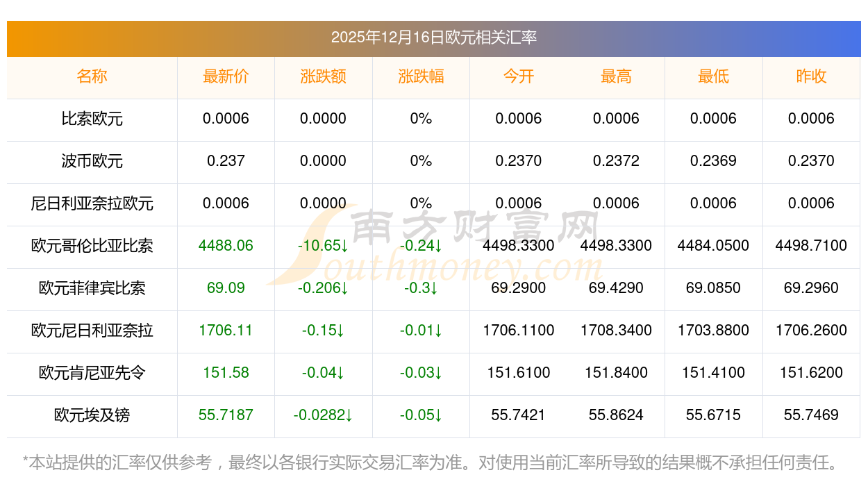
Task: Click the title 2025年12月16日欧元相关汇率
Action: [433, 37]
